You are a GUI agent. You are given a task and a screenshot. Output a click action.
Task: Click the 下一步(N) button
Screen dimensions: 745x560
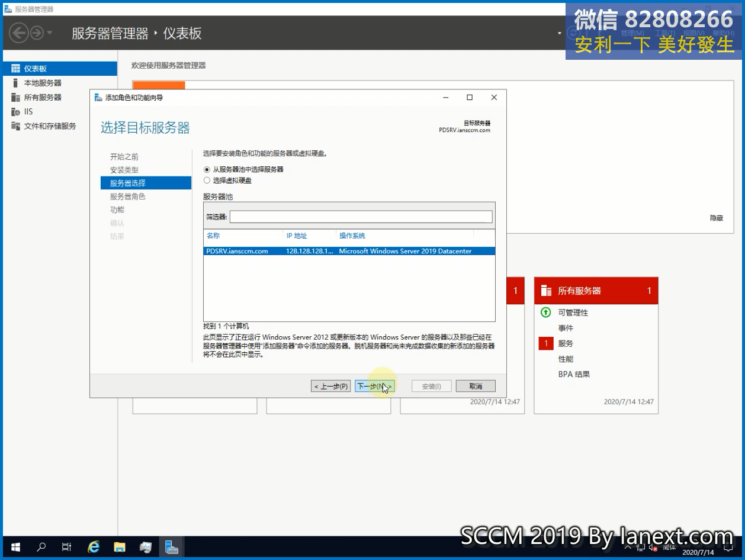click(375, 386)
